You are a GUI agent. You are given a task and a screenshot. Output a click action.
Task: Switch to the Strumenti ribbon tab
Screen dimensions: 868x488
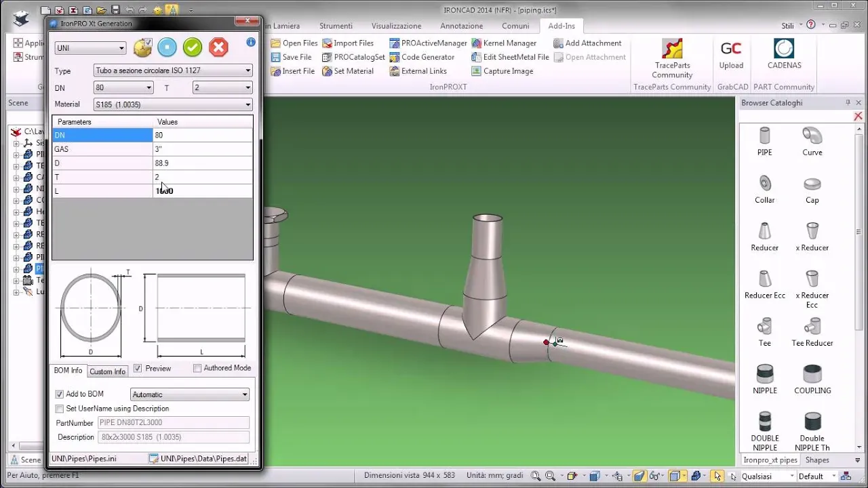(336, 26)
